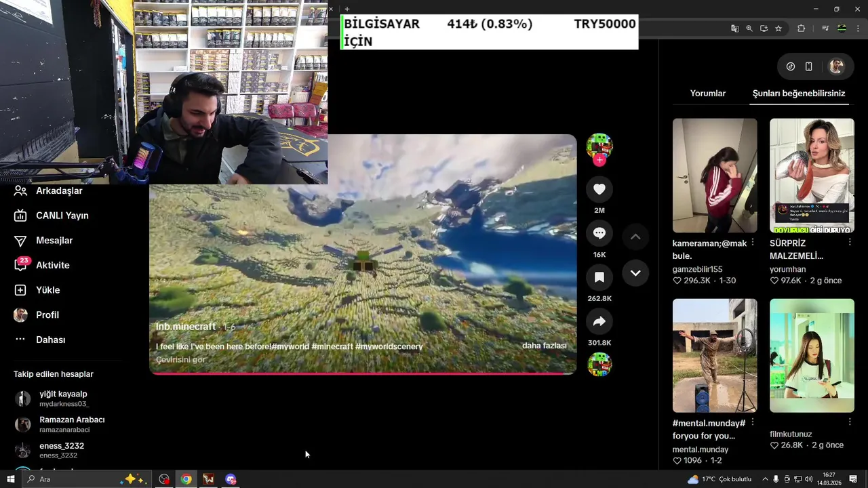868x488 pixels.
Task: Open the comments bubble showing 16K
Action: tap(599, 233)
